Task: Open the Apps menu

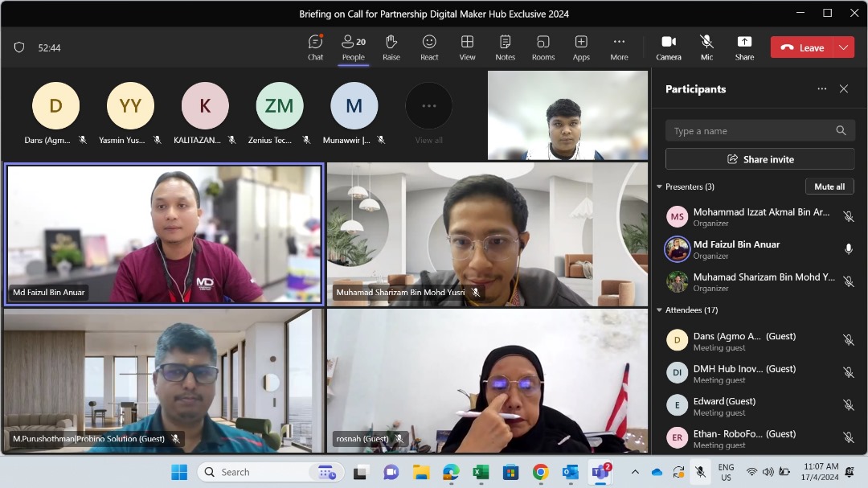Action: tap(581, 47)
